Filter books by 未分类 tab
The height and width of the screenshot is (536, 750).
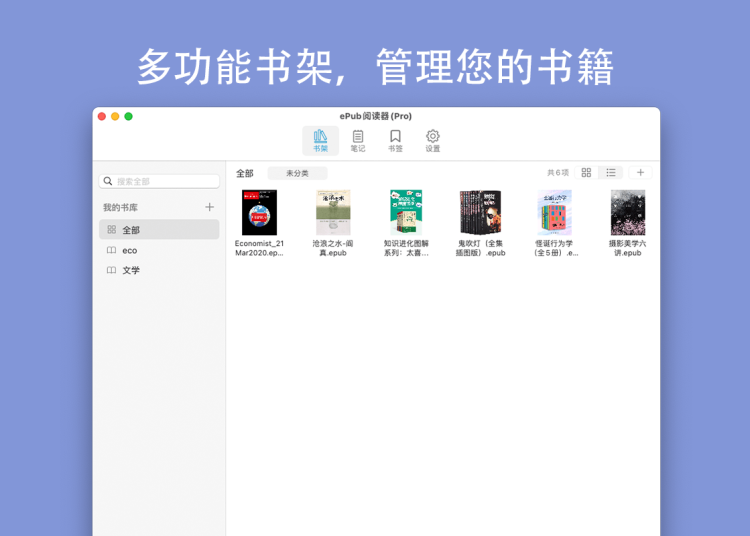[297, 173]
